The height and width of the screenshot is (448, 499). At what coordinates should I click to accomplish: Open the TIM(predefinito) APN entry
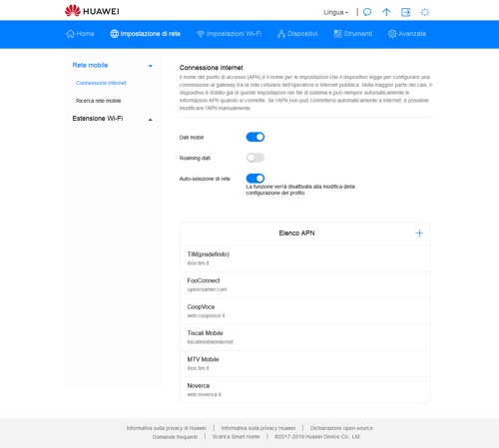pyautogui.click(x=305, y=258)
